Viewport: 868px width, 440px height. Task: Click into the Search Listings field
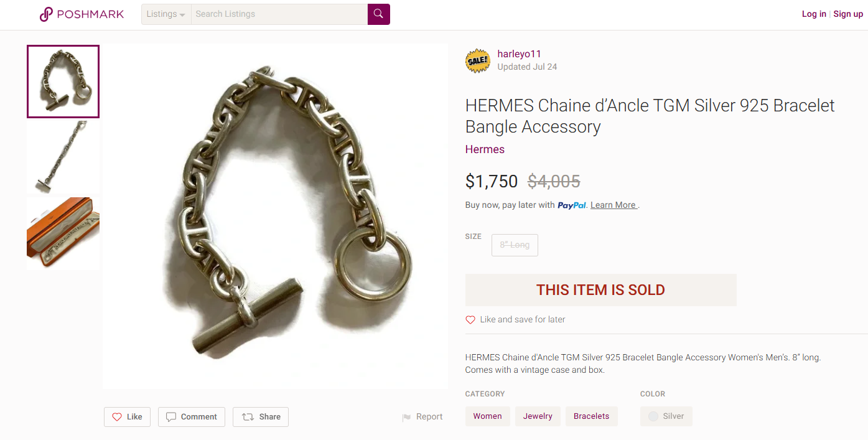tap(279, 14)
